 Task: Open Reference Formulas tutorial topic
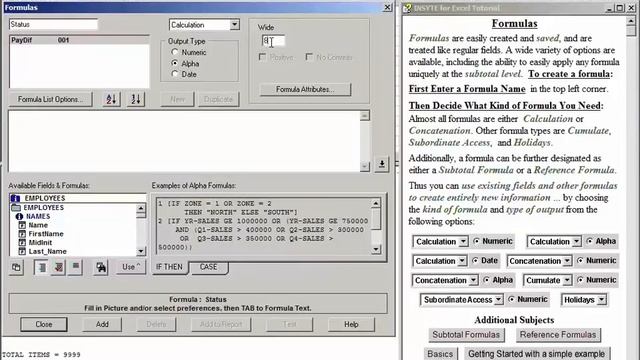(558, 335)
